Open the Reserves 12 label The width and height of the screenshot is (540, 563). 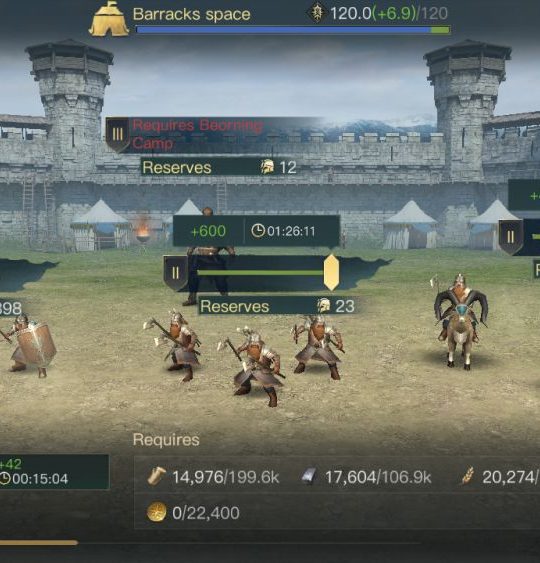(219, 167)
